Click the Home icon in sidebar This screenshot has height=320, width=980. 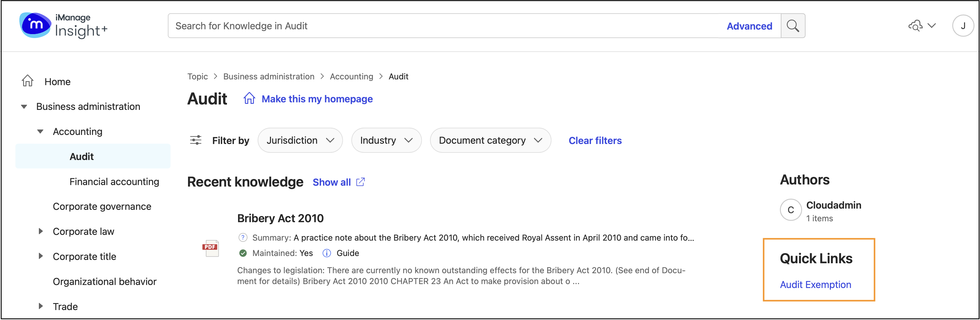click(27, 81)
